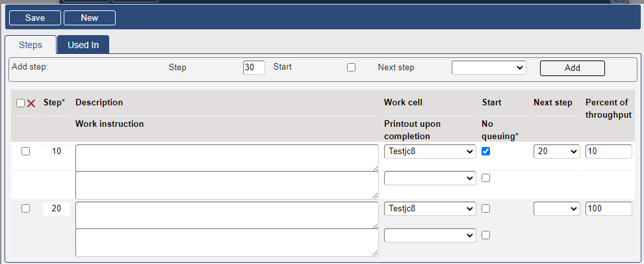The height and width of the screenshot is (264, 644).
Task: Uncheck the Start checkbox for step 10
Action: pyautogui.click(x=486, y=152)
